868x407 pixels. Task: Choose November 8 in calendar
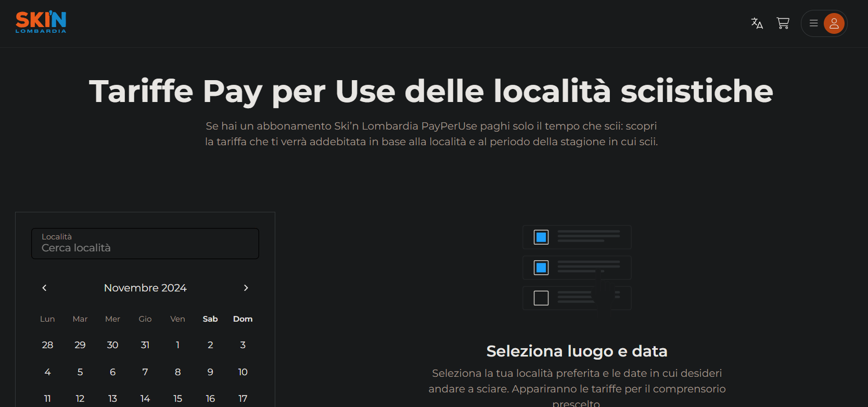tap(177, 372)
